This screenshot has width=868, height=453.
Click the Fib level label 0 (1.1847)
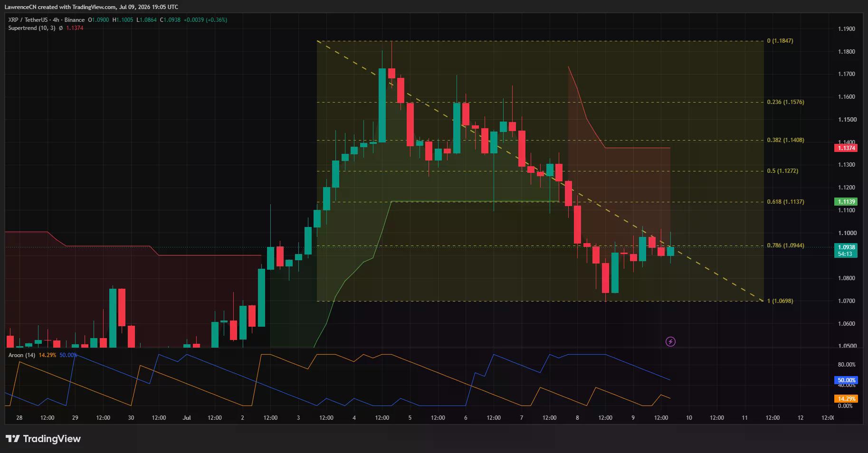point(780,41)
